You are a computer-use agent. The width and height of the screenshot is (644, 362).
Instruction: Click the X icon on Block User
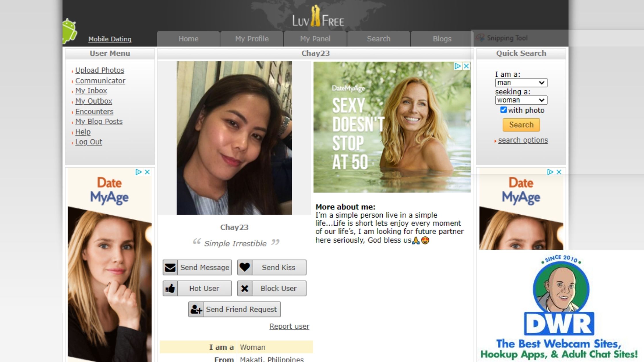click(x=245, y=288)
